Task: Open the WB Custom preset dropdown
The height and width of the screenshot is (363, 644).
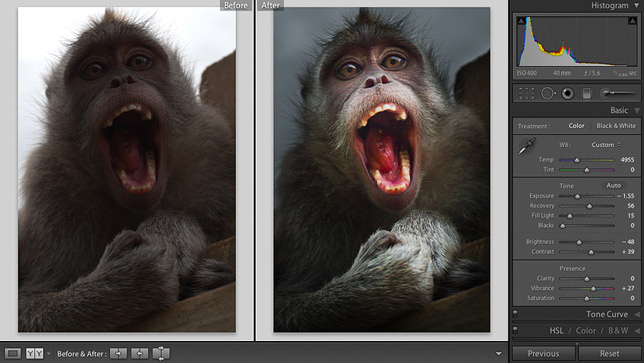Action: pos(606,145)
